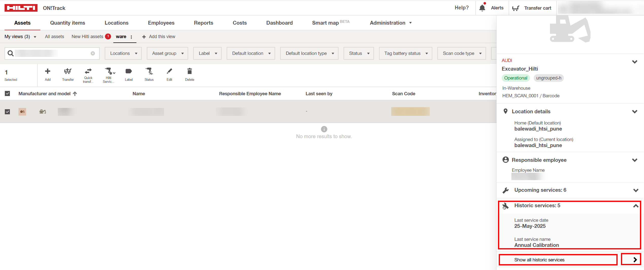Image resolution: width=644 pixels, height=270 pixels.
Task: Collapse the Historic services section
Action: (635, 206)
